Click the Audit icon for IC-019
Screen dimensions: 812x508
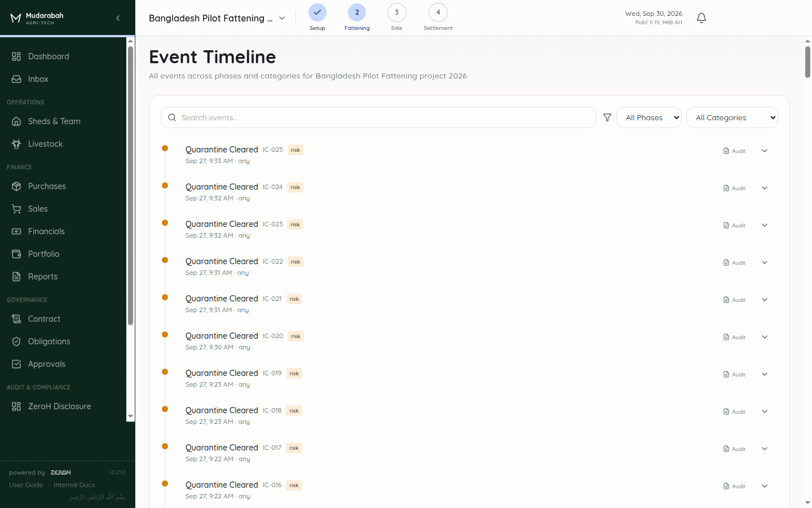(x=726, y=374)
